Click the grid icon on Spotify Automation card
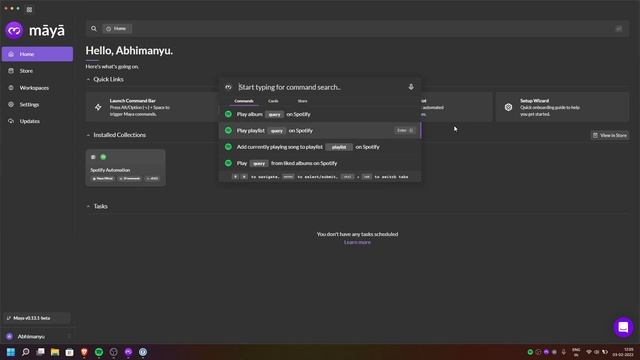 [x=93, y=157]
